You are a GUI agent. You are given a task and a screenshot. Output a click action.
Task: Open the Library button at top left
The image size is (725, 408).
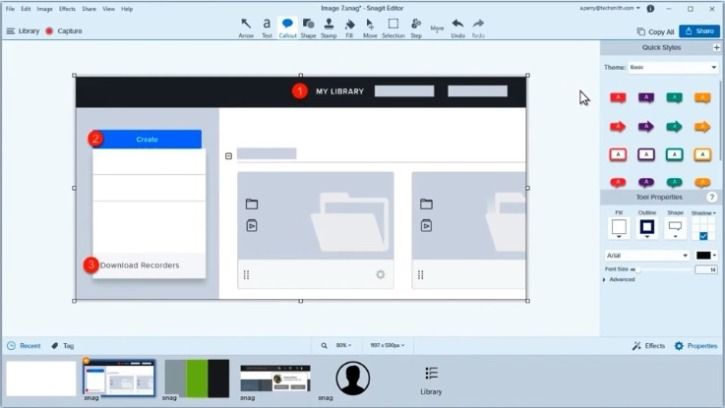click(x=23, y=31)
